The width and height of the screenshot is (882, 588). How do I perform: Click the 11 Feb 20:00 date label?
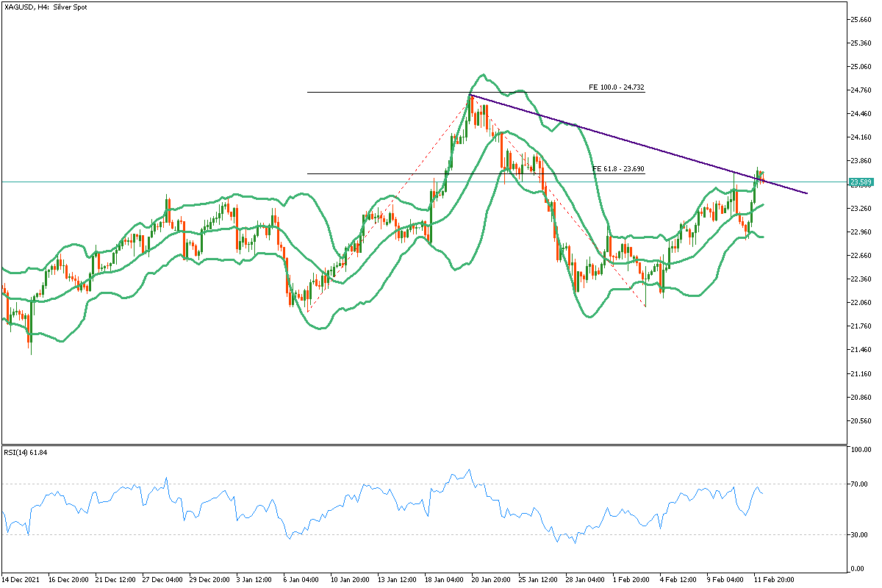pyautogui.click(x=772, y=580)
